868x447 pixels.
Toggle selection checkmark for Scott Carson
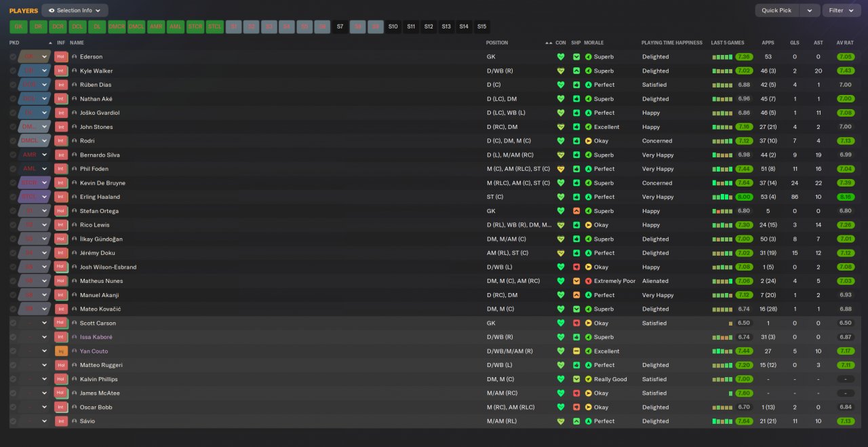click(13, 323)
